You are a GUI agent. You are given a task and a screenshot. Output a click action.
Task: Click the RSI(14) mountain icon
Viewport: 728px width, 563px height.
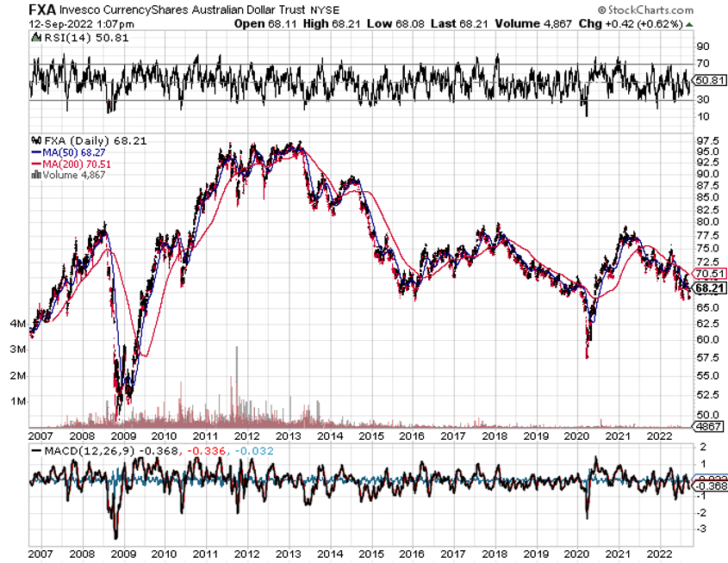pos(34,38)
